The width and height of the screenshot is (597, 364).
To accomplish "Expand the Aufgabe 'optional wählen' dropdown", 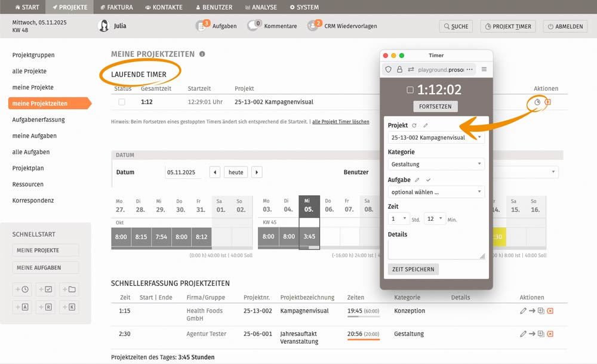I will coord(436,192).
